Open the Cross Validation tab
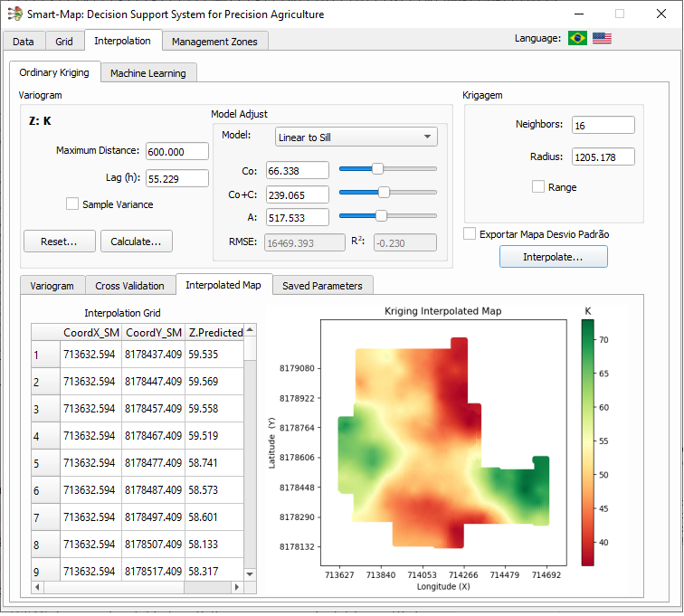 [130, 286]
